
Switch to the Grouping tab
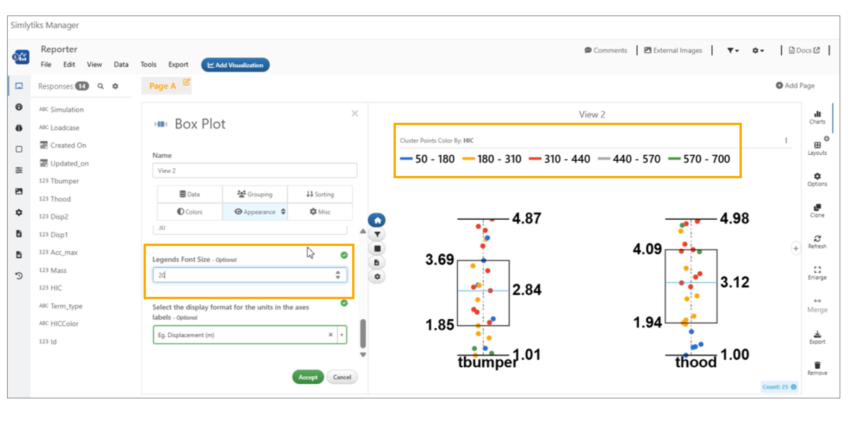point(255,194)
